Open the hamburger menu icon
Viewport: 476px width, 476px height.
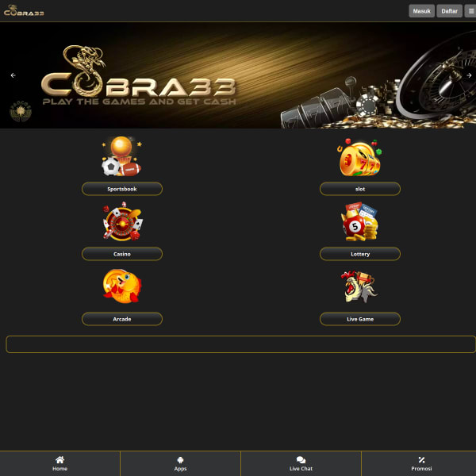(x=470, y=11)
